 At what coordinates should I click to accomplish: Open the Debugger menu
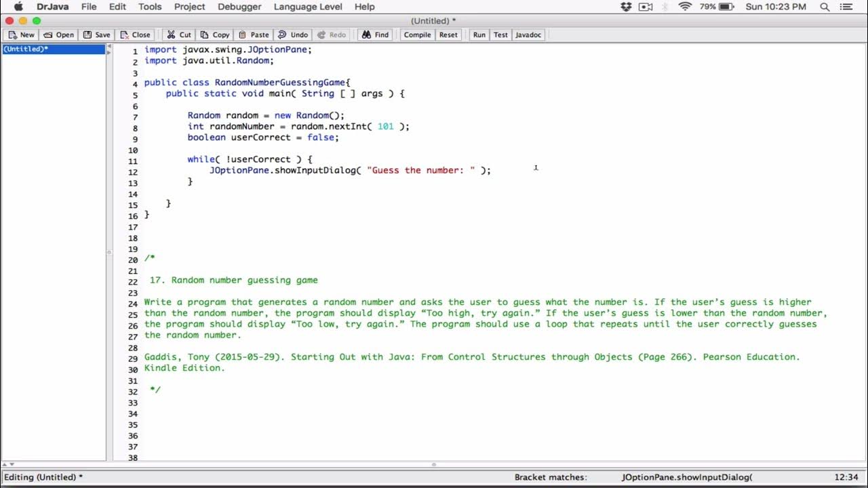tap(239, 7)
